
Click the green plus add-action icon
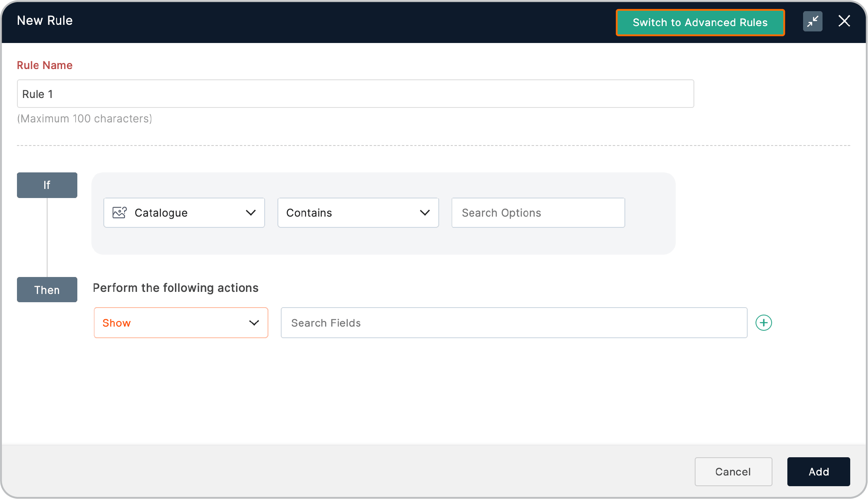(x=763, y=323)
